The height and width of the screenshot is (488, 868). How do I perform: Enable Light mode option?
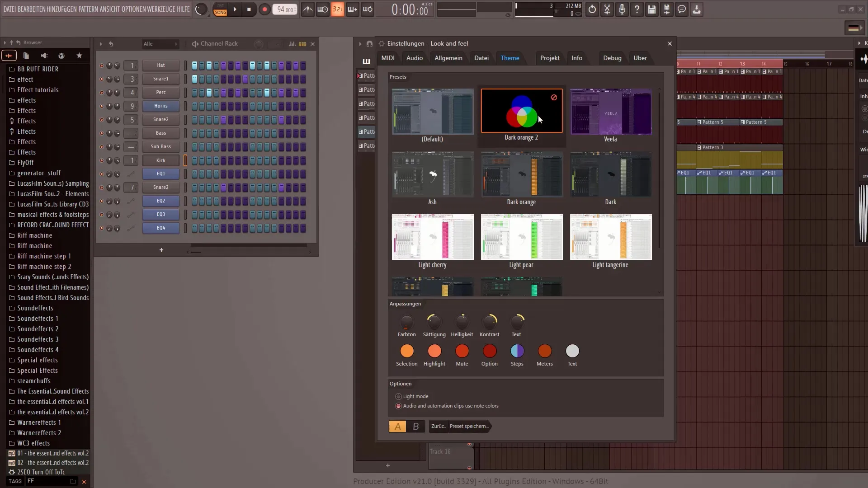398,396
